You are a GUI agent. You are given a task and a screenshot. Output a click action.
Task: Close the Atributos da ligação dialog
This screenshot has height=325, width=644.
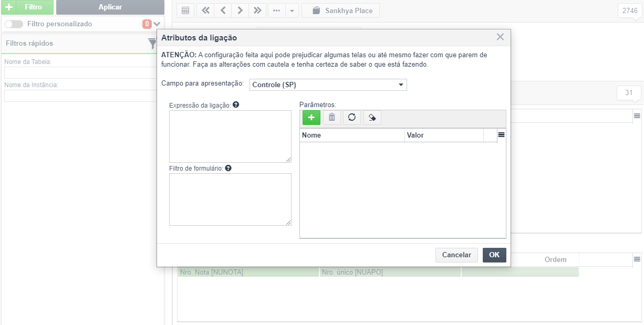pos(500,37)
